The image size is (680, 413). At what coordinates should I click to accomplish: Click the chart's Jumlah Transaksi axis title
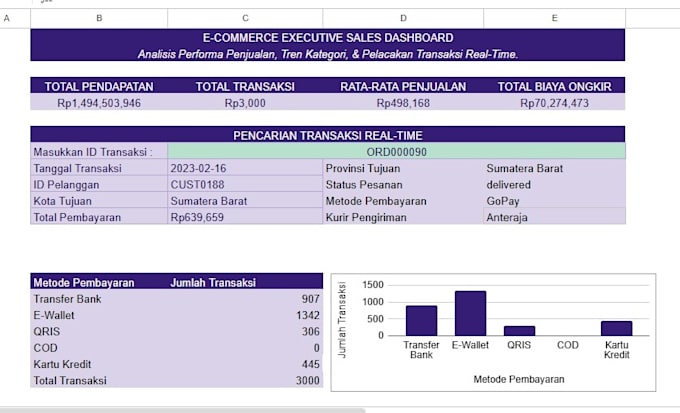pyautogui.click(x=342, y=320)
